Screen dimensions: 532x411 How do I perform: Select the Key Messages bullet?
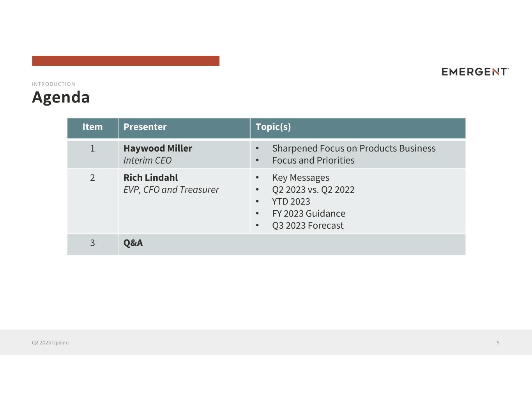coord(300,178)
